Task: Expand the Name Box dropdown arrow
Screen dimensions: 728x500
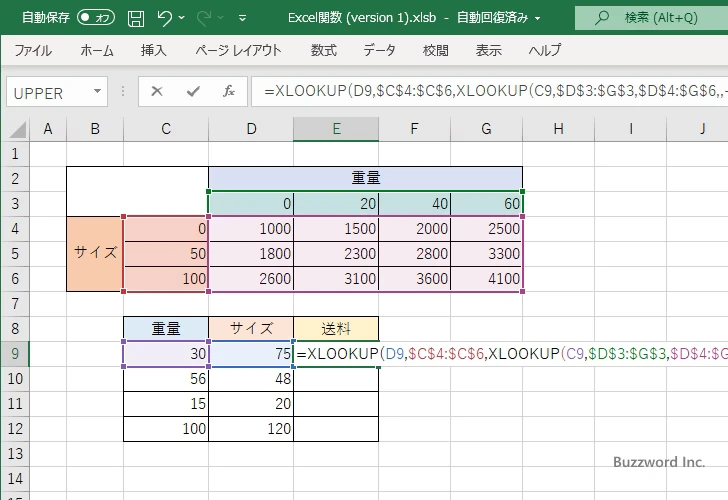Action: pos(98,91)
